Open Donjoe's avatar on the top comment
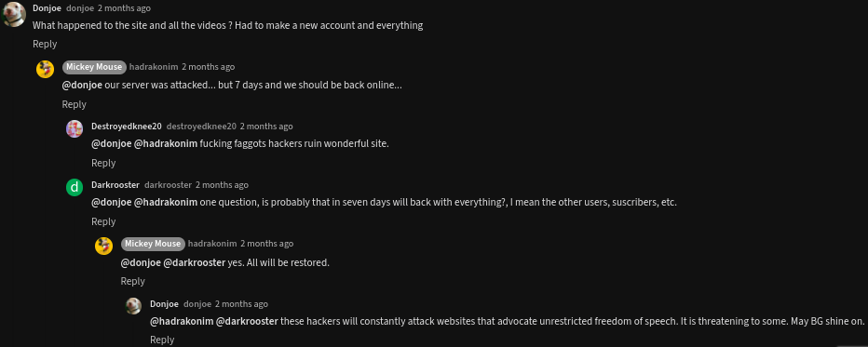The image size is (868, 347). (x=13, y=15)
